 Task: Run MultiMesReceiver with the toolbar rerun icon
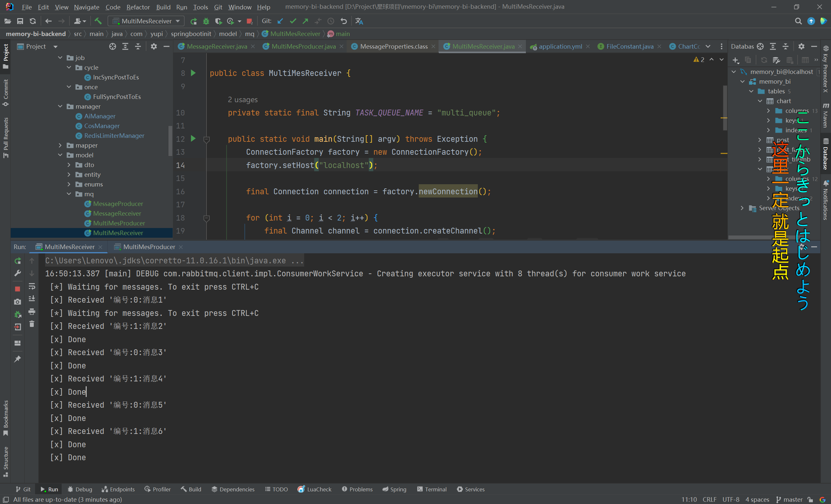click(x=193, y=21)
